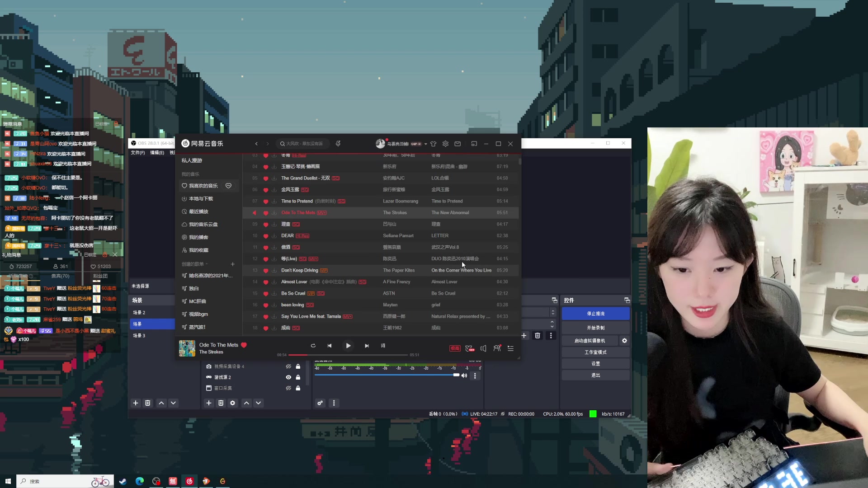
Task: Mute the OBS mixer audio speaker icon
Action: coord(464,375)
